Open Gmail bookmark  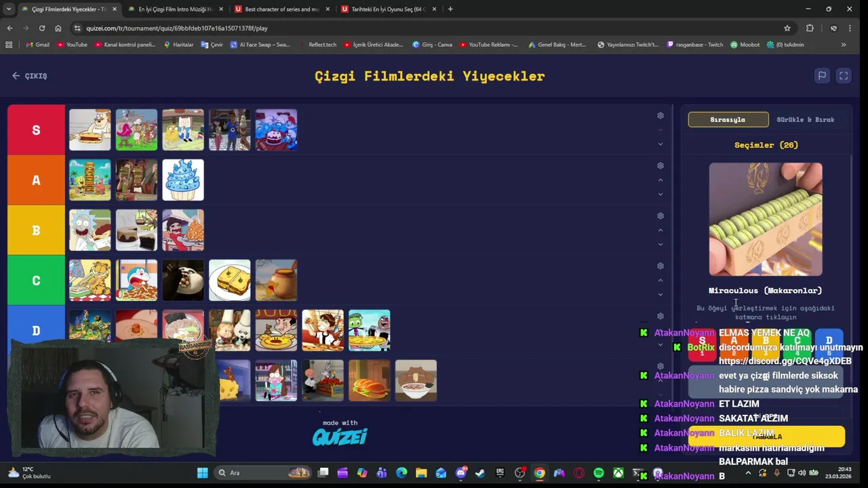click(x=38, y=45)
